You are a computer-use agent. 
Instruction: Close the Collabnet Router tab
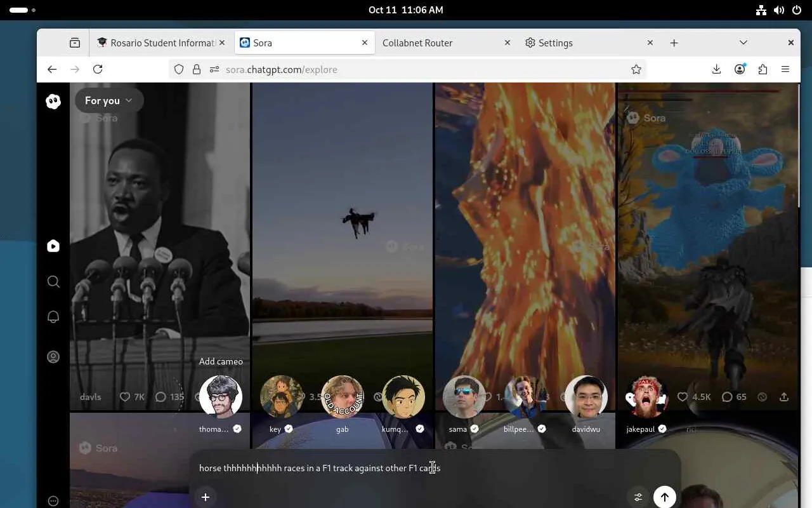point(507,43)
